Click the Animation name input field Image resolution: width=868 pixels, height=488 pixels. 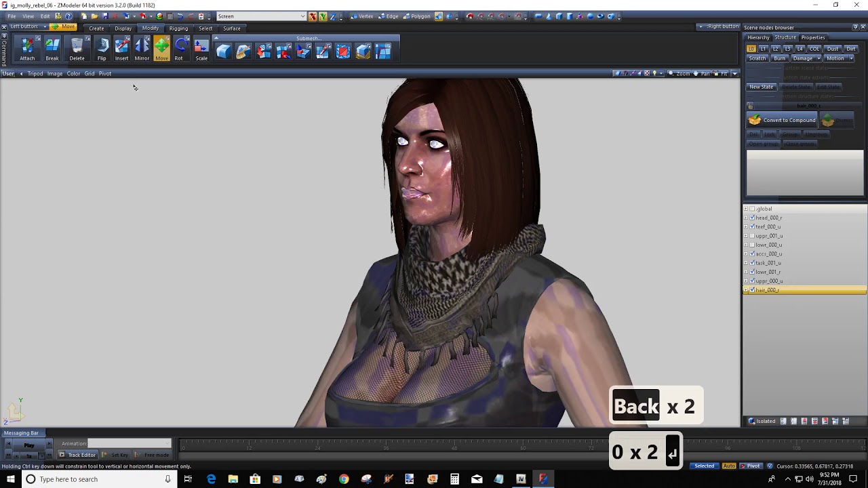(129, 443)
